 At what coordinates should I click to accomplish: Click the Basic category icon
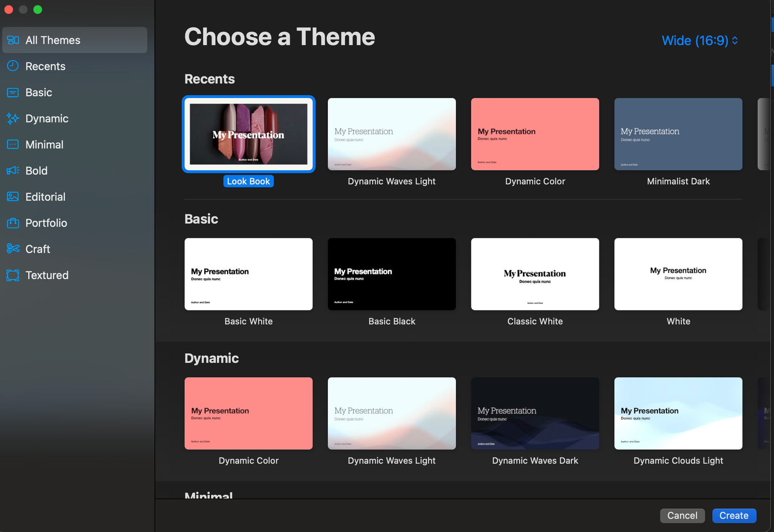tap(13, 92)
